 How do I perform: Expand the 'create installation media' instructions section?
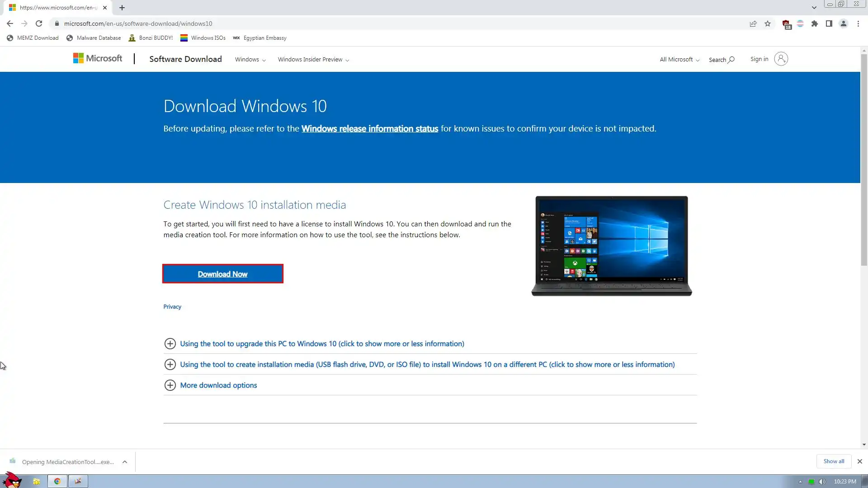427,365
